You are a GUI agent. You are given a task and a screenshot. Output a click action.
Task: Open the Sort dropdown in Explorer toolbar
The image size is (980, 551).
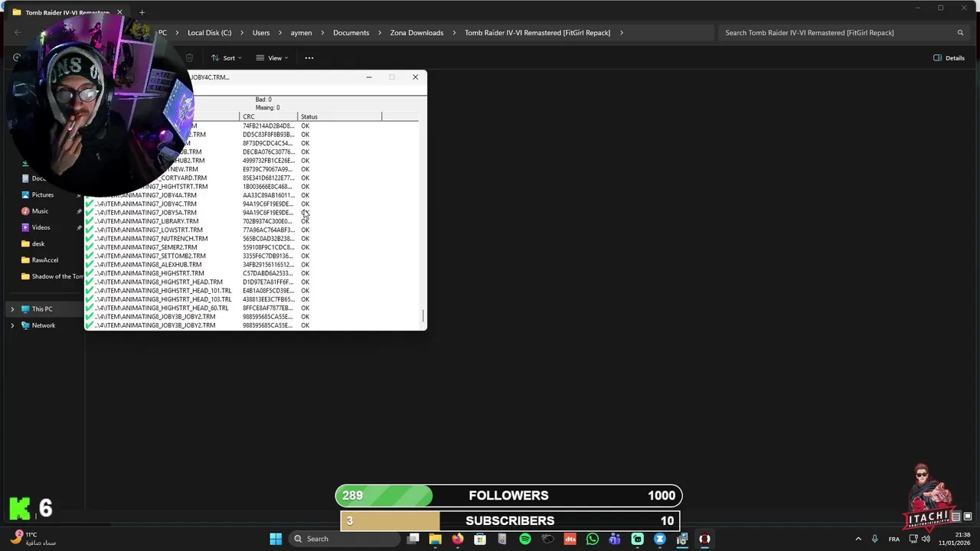point(227,58)
